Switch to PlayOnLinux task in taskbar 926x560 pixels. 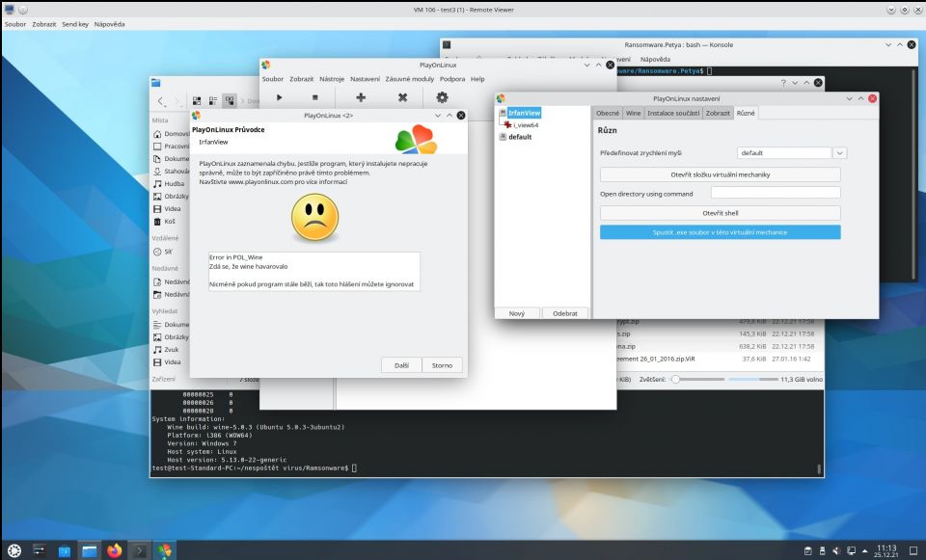tap(164, 550)
